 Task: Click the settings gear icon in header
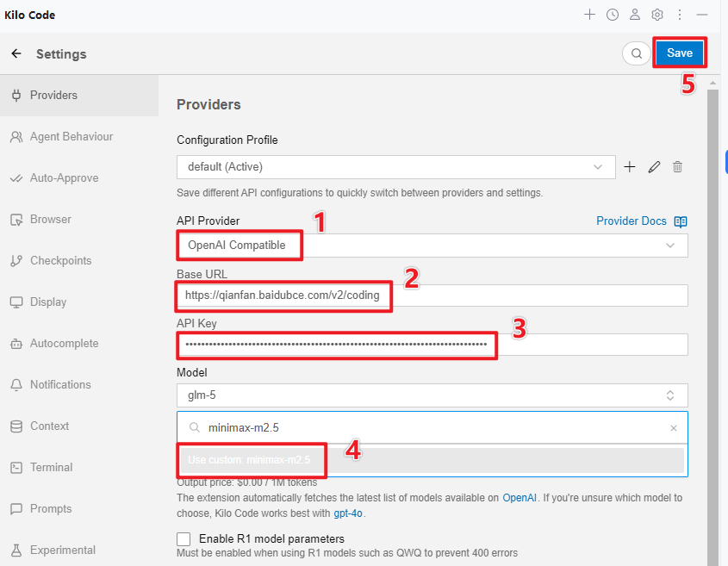pos(657,15)
